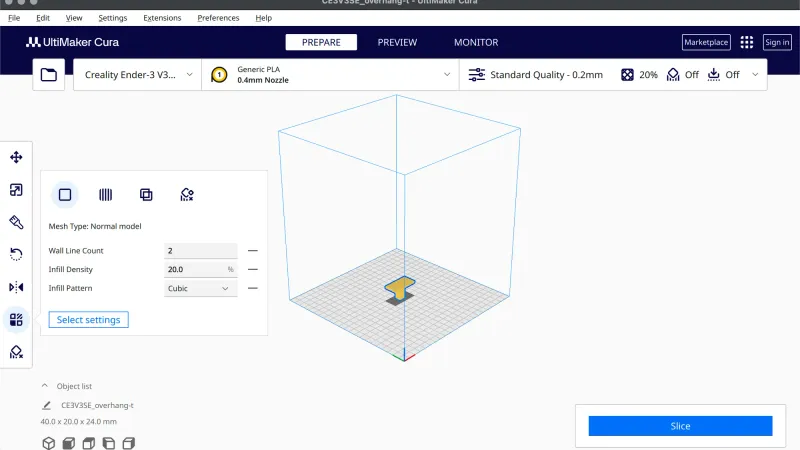
Task: Switch to right side view cube icon
Action: pyautogui.click(x=129, y=443)
